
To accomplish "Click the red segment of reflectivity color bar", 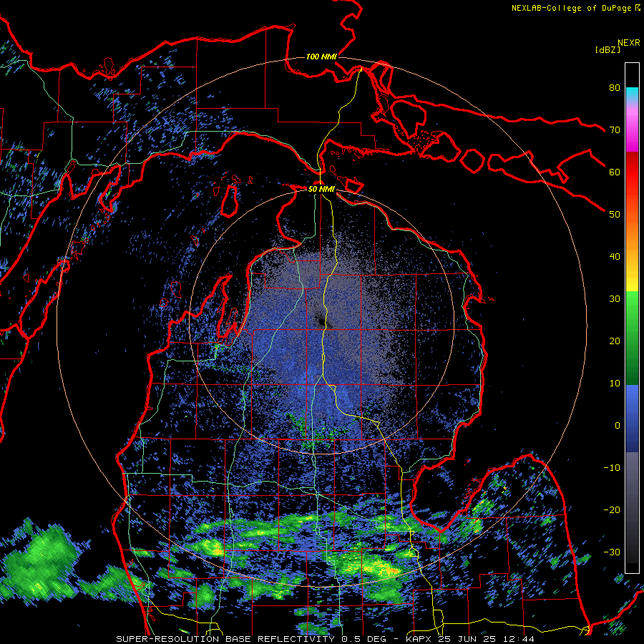I will pos(632,172).
